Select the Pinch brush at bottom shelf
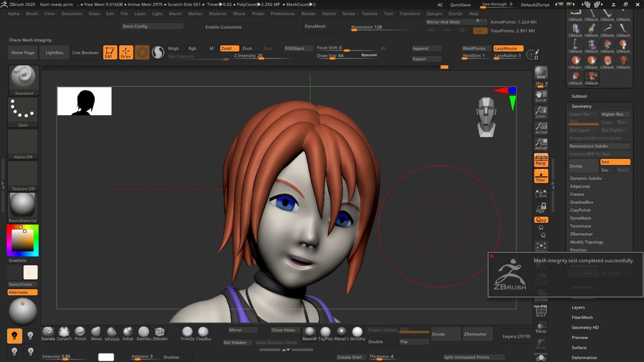This screenshot has height=362, width=644. tap(80, 334)
